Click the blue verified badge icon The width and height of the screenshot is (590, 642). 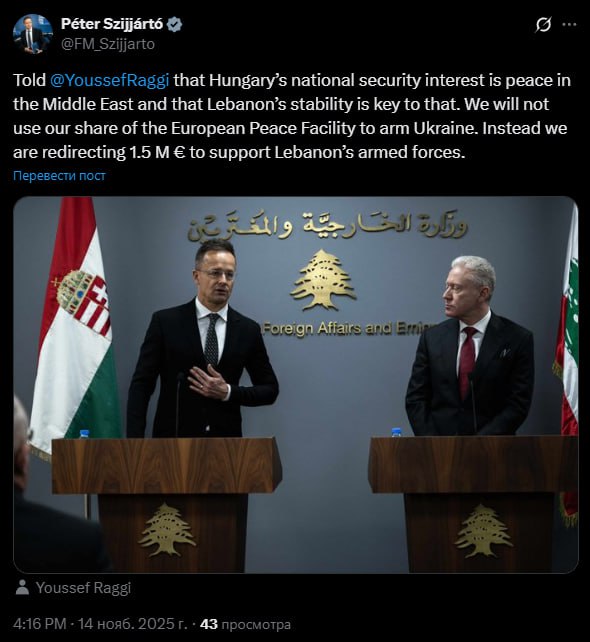click(175, 25)
